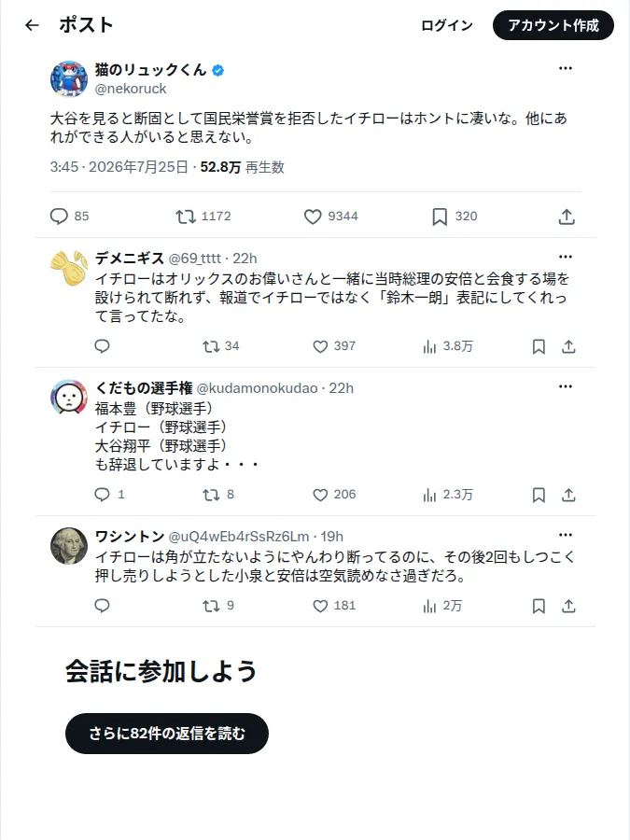Open more options on デメニギス reply

566,257
